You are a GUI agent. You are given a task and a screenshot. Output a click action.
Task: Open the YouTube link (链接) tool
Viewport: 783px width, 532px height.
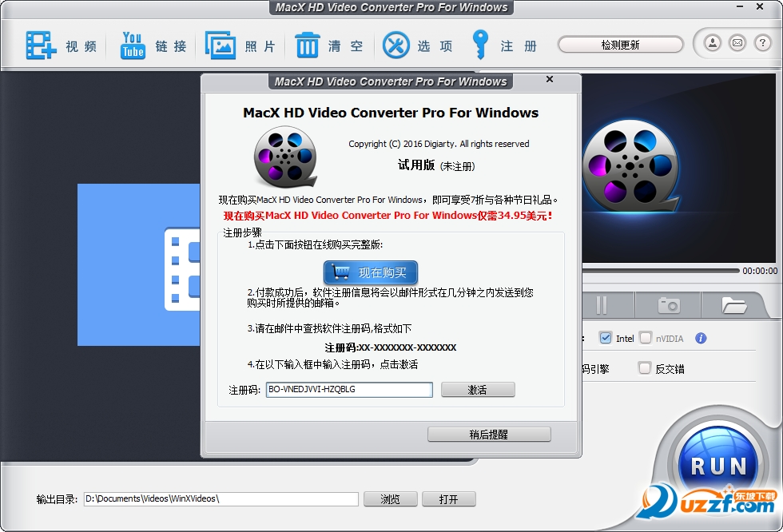tap(133, 46)
